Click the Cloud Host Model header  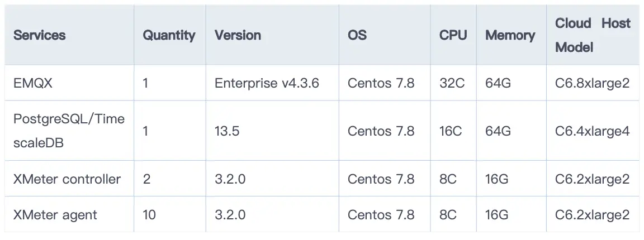[x=592, y=35]
